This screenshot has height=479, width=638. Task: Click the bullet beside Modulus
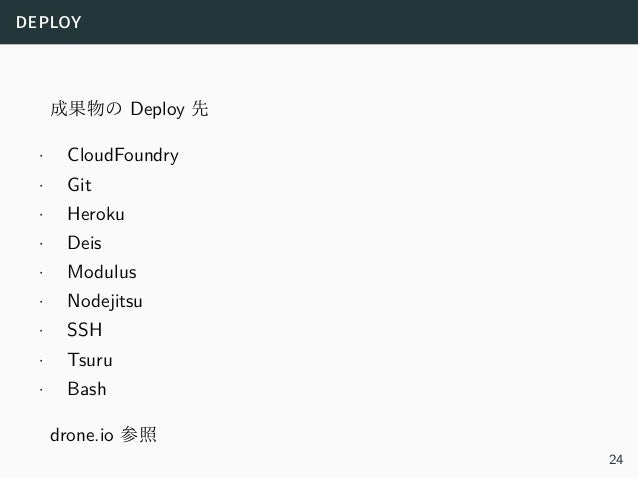coord(41,272)
